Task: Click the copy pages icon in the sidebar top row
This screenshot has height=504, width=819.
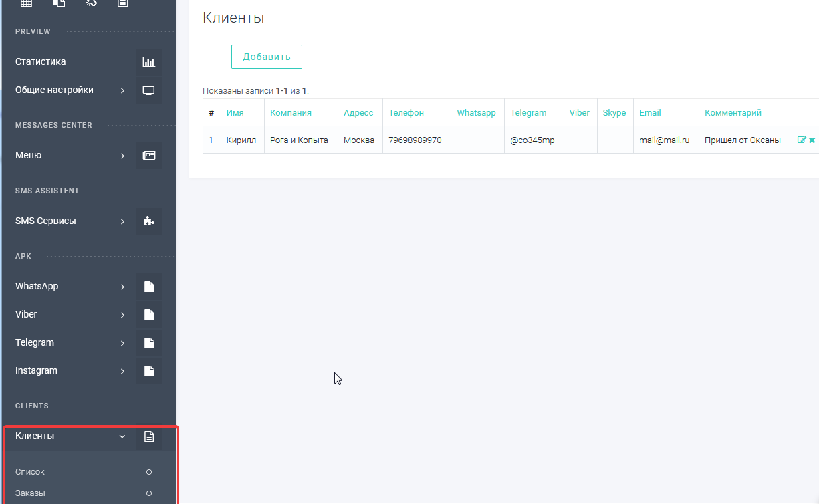Action: 59,3
